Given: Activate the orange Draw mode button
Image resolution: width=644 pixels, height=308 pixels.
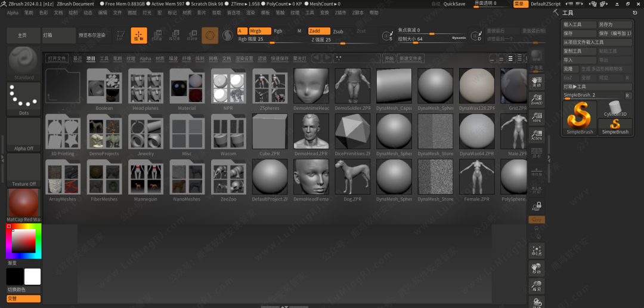Looking at the screenshot, I should coord(138,36).
